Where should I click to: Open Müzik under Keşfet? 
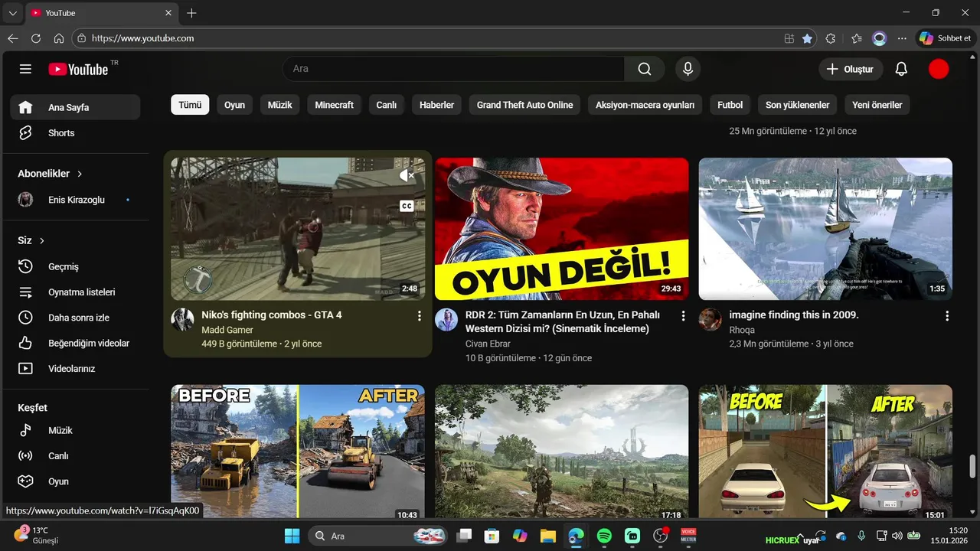coord(75,430)
